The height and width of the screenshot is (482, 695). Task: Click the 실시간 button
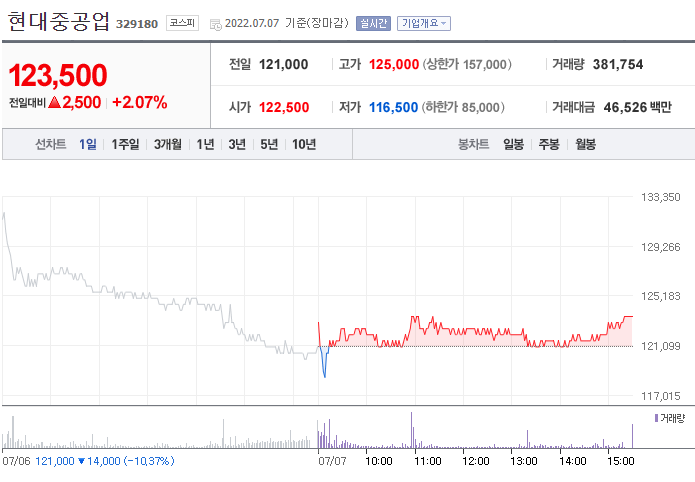tap(373, 23)
